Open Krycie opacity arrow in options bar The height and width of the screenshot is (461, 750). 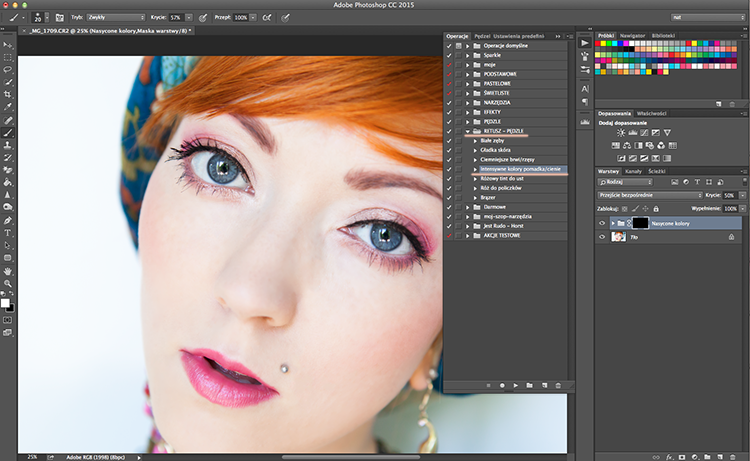pyautogui.click(x=189, y=18)
